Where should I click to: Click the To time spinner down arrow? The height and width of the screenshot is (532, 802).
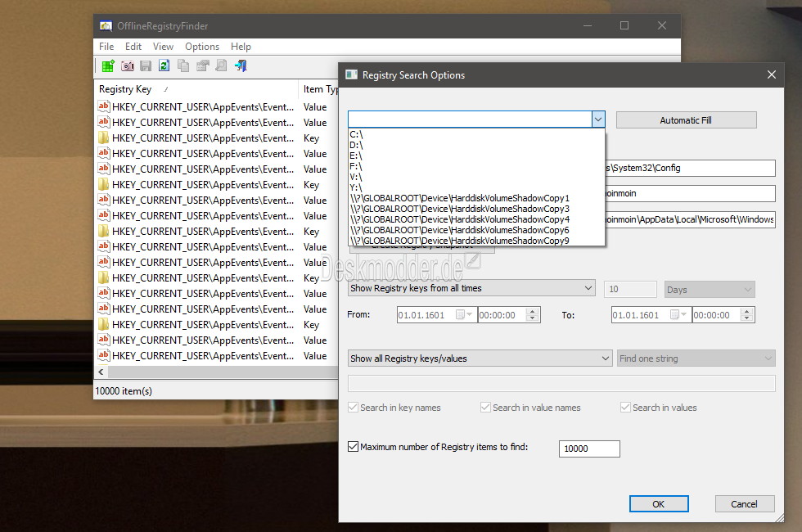(746, 318)
